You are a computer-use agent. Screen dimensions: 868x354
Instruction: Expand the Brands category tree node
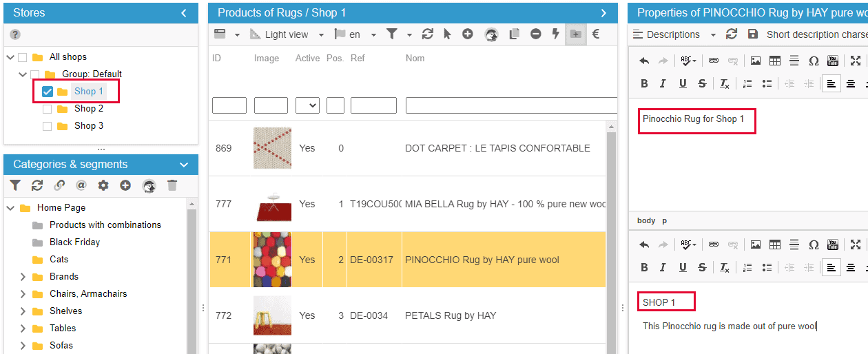(23, 277)
